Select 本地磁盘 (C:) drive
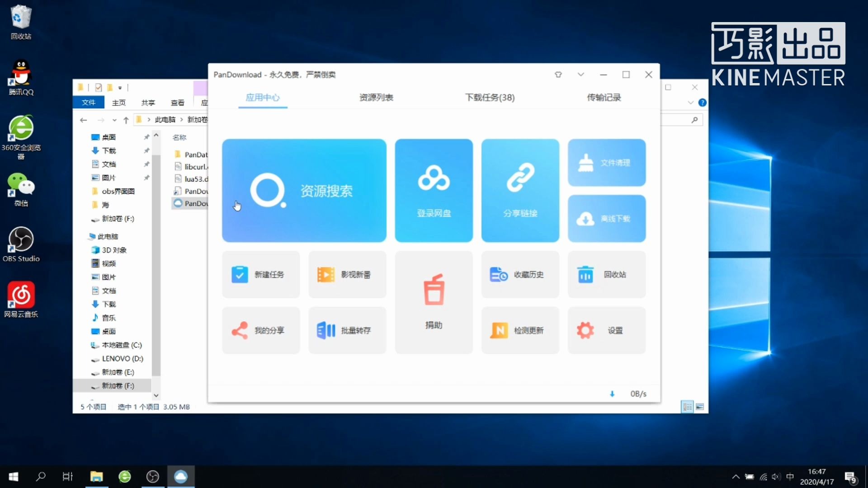The image size is (868, 488). pos(122,345)
